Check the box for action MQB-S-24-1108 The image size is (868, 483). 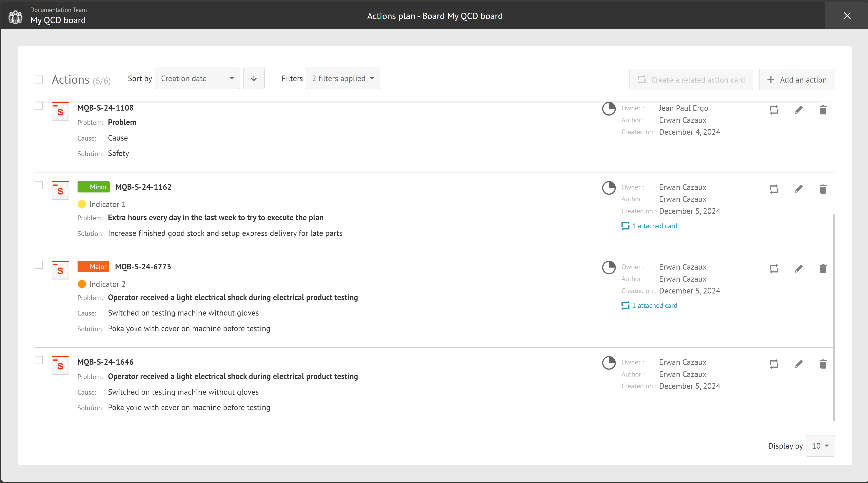(x=39, y=106)
